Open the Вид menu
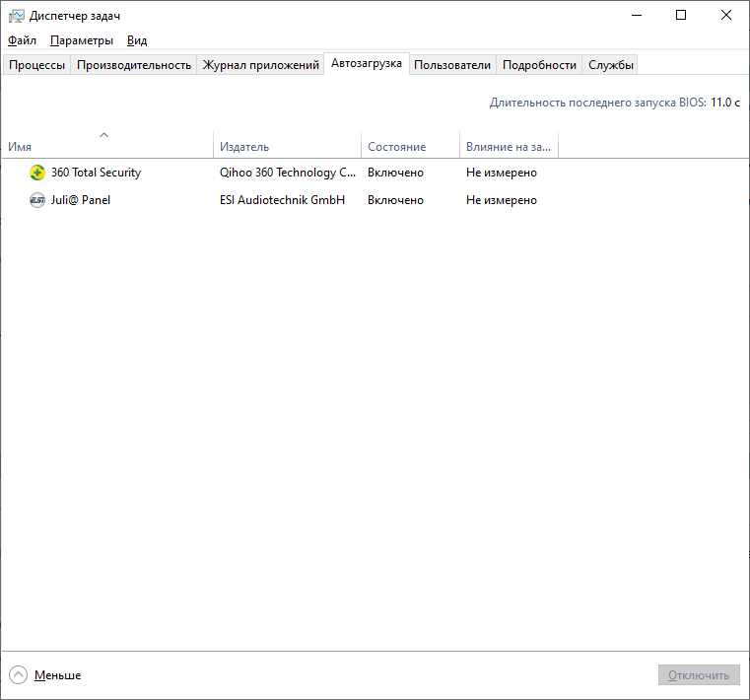Viewport: 750px width, 700px height. pos(137,40)
